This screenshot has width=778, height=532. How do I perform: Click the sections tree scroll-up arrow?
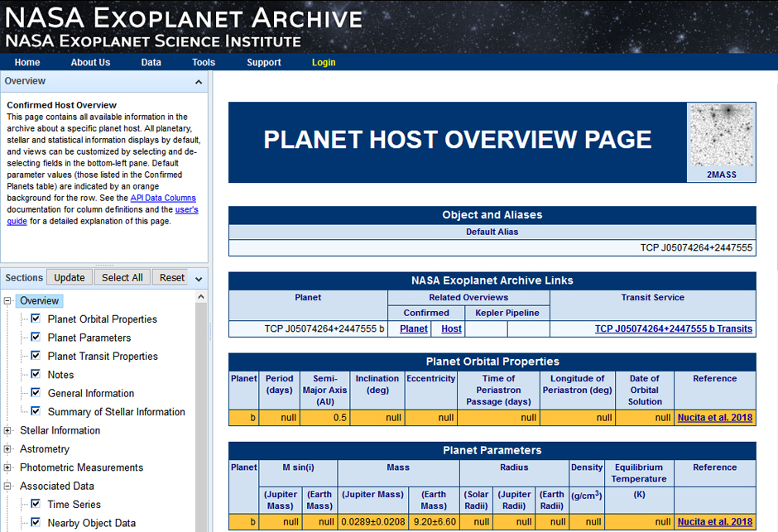(201, 297)
